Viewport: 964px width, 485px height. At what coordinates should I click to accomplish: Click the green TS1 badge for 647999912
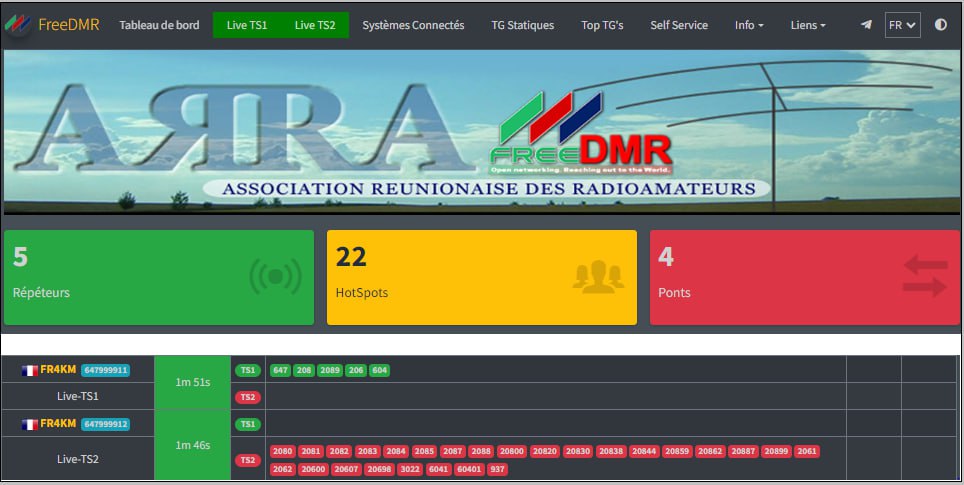(248, 424)
